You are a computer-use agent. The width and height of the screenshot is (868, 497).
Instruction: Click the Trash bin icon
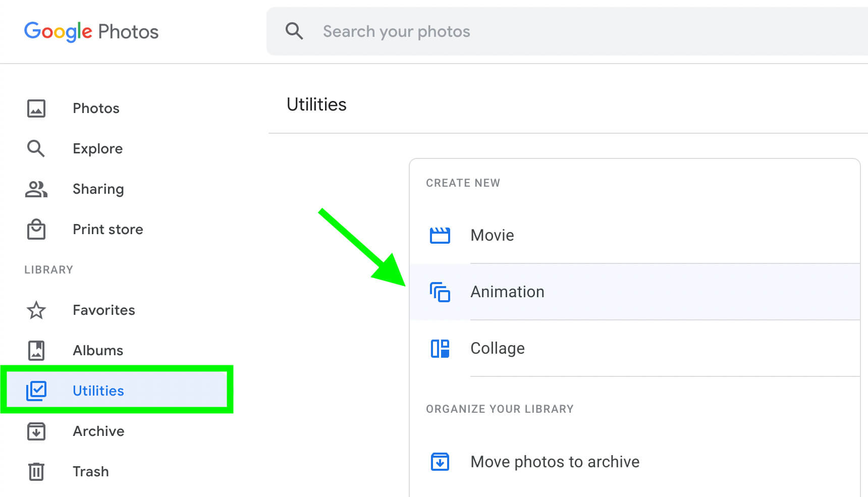[36, 472]
